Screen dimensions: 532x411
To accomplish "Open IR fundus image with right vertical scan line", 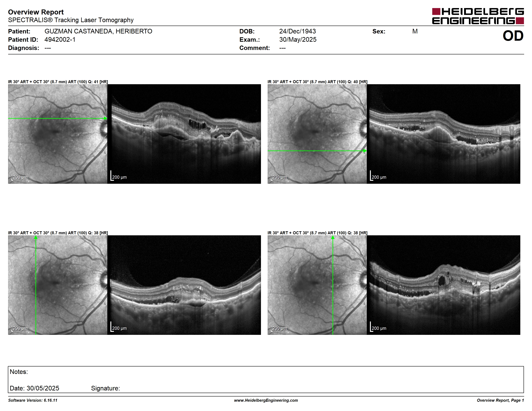I will click(x=317, y=285).
